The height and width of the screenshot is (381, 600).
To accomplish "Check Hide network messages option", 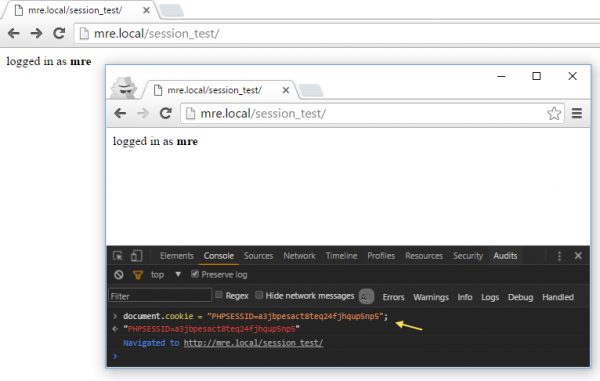I will [259, 295].
